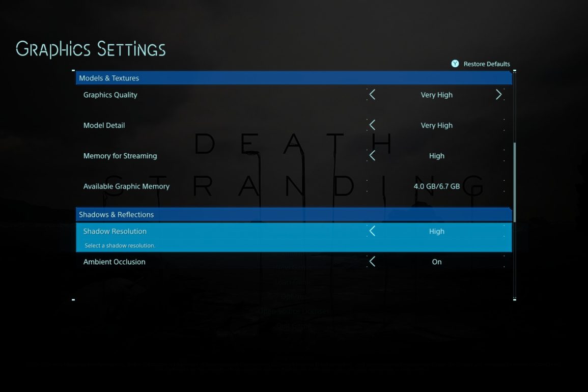The height and width of the screenshot is (392, 588).
Task: Select the Shadows & Reflections section header
Action: pyautogui.click(x=294, y=214)
